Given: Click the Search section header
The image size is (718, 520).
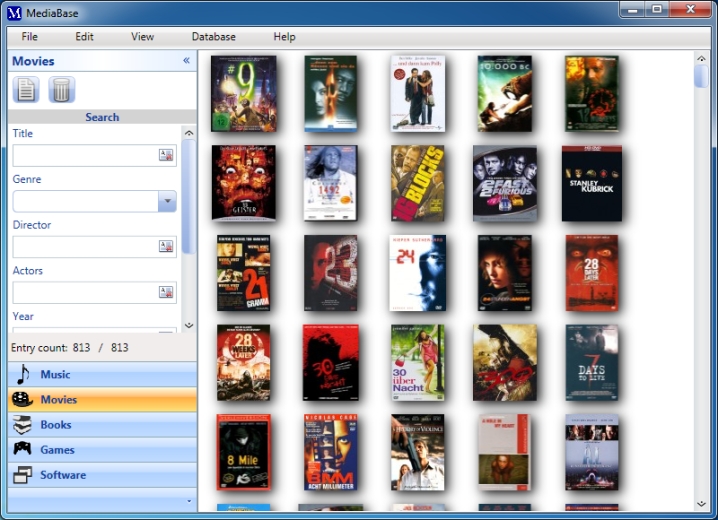Looking at the screenshot, I should point(102,117).
